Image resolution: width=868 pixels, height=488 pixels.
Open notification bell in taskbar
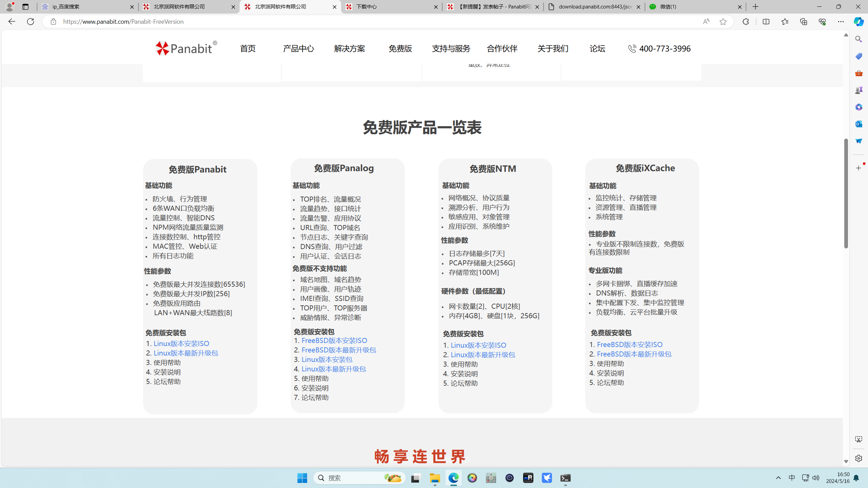(856, 478)
